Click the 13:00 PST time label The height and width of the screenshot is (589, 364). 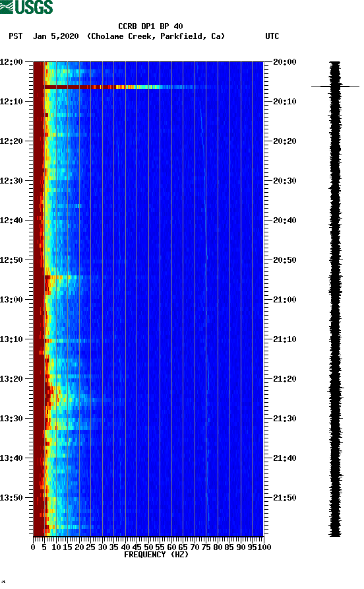coord(11,300)
